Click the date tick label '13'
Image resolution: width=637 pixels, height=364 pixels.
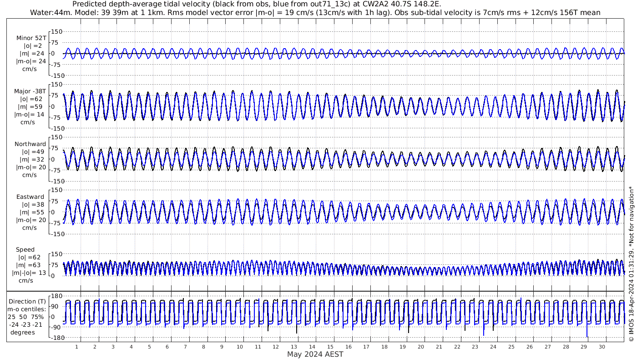pyautogui.click(x=294, y=347)
